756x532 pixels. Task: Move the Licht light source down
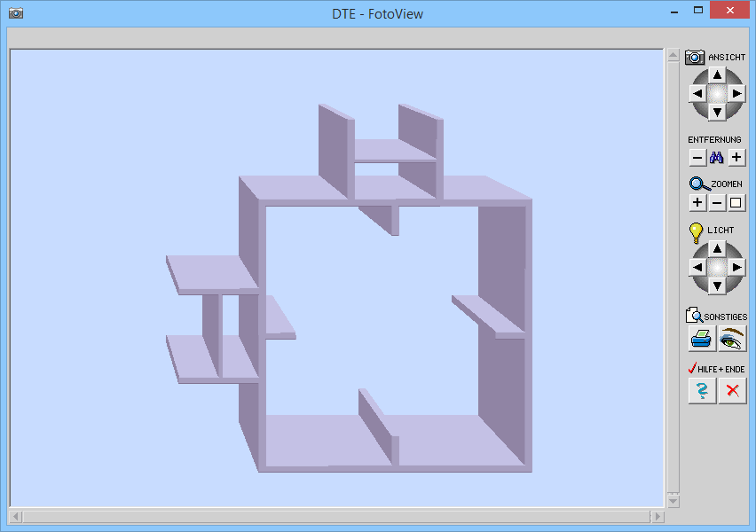pos(717,286)
